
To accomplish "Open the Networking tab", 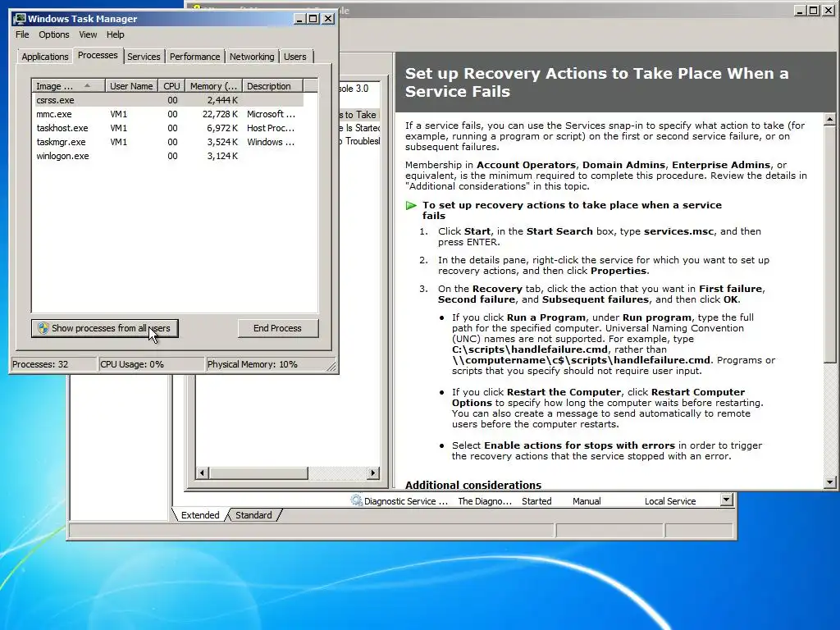I will (x=252, y=57).
